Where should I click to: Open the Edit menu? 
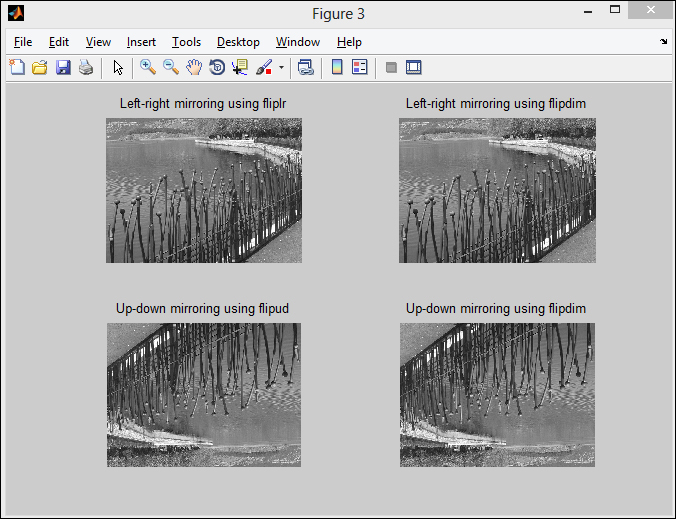click(59, 42)
